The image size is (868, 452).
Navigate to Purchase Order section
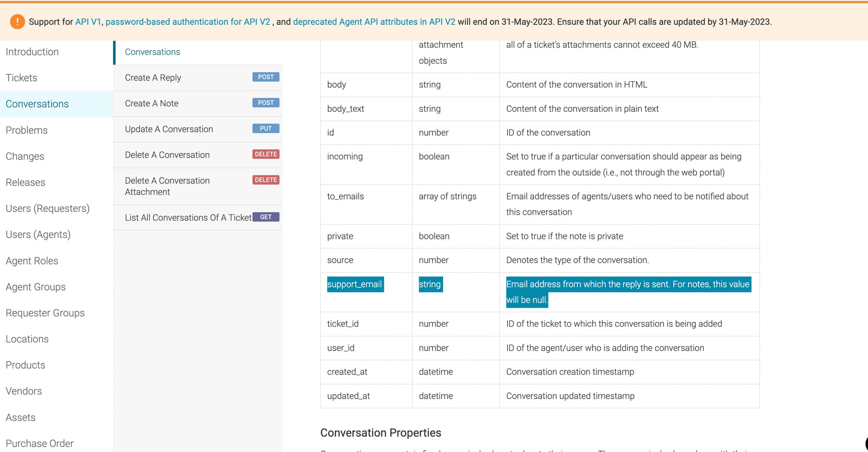pyautogui.click(x=39, y=443)
